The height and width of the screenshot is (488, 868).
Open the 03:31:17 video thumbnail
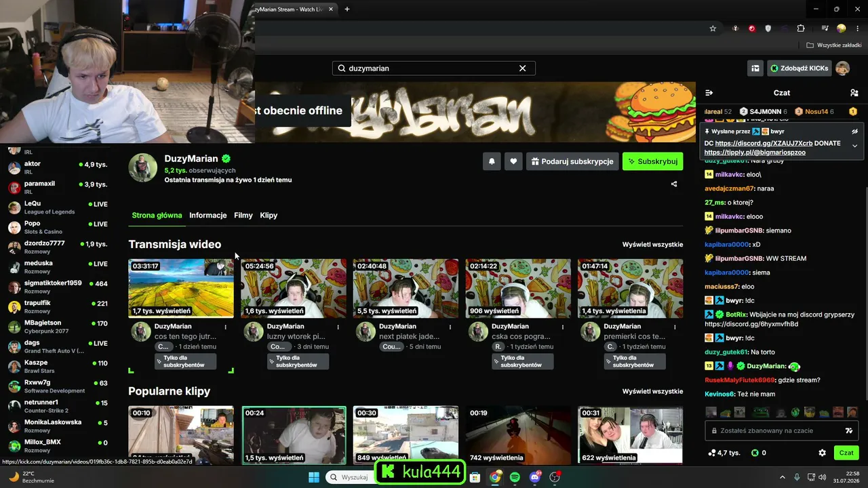click(181, 288)
